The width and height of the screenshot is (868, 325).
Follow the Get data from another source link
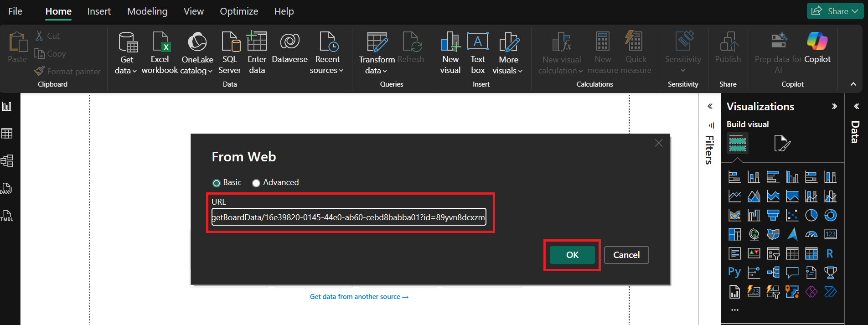[x=359, y=297]
